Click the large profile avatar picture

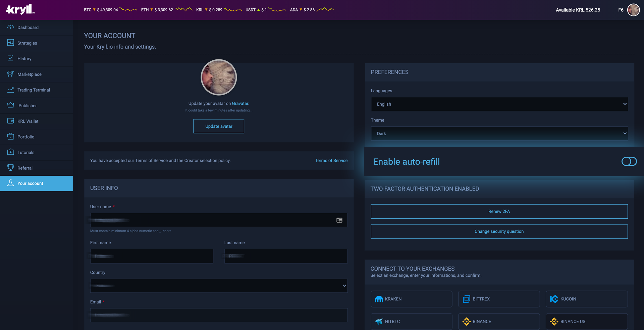219,77
